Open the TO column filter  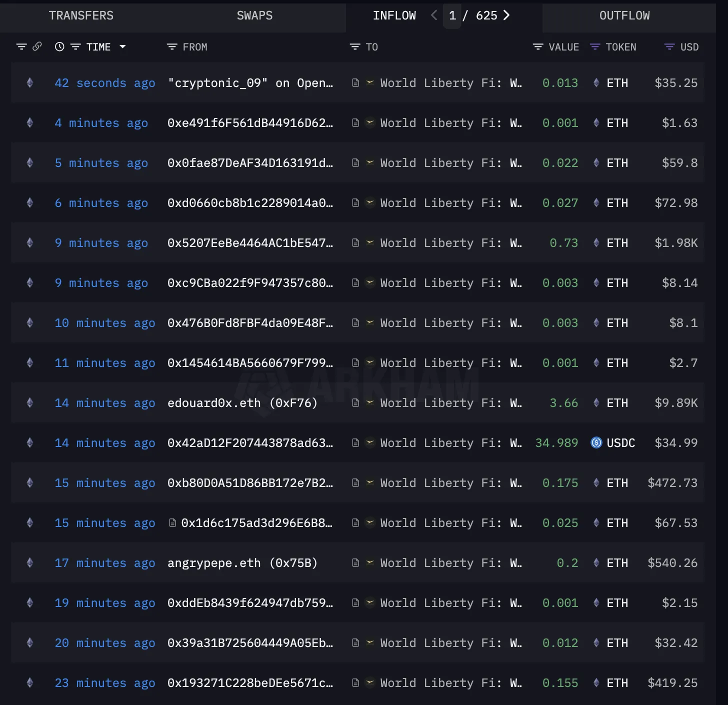[x=355, y=46]
